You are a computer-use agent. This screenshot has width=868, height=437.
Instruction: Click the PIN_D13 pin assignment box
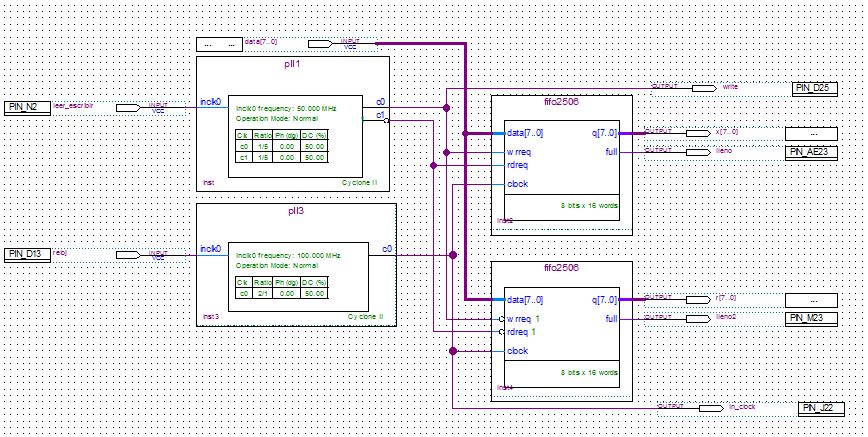tap(27, 254)
